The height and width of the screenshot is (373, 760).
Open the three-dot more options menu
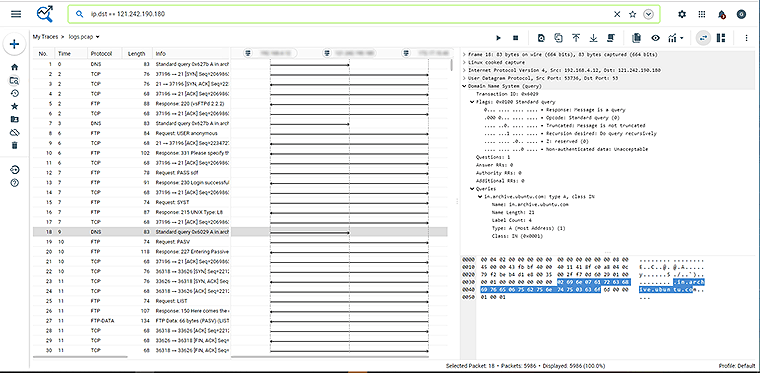tap(746, 38)
